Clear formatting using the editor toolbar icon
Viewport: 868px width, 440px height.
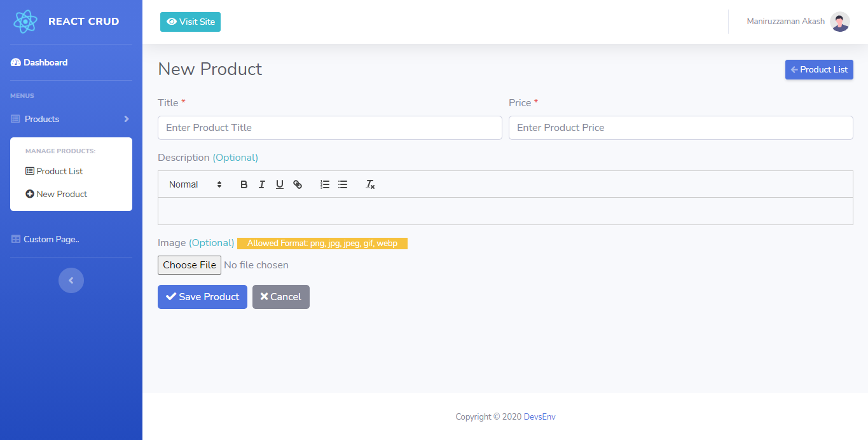369,184
